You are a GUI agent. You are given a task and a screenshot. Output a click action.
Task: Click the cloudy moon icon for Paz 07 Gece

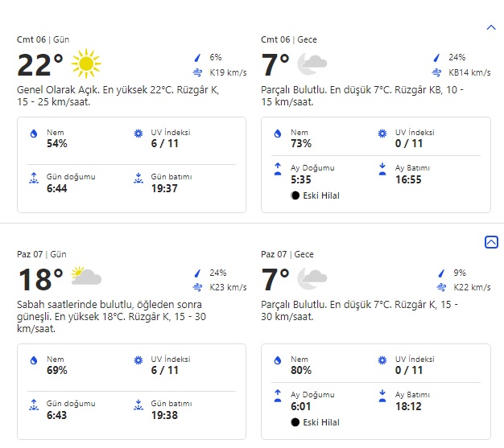coord(312,277)
